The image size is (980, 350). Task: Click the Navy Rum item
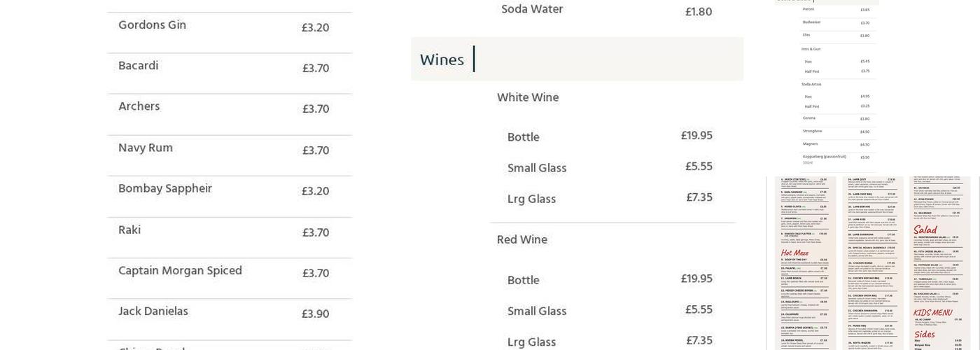(145, 148)
